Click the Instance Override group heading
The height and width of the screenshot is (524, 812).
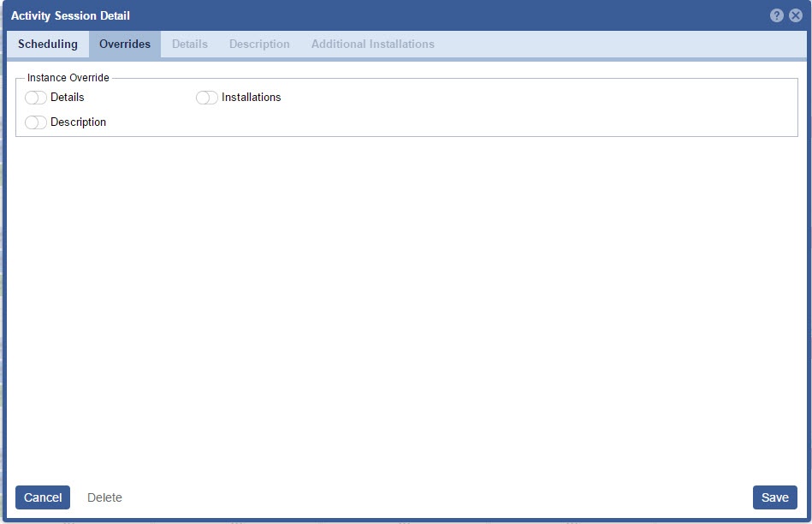pos(68,78)
